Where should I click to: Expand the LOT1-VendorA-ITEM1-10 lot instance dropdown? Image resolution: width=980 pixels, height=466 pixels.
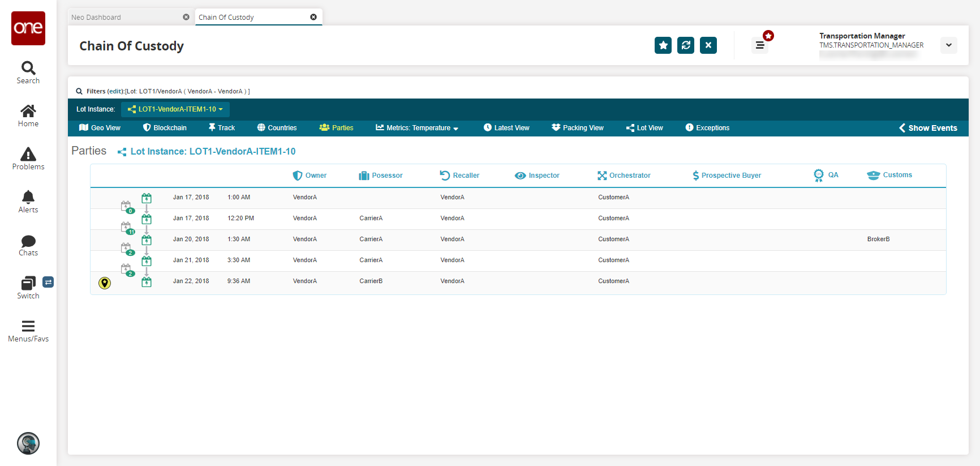click(x=175, y=109)
